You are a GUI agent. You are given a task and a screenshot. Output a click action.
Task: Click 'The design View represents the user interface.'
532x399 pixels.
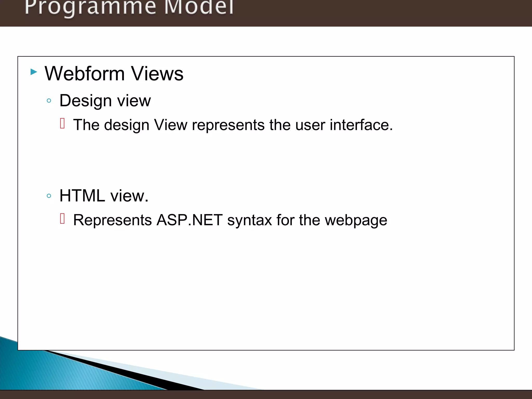tap(233, 125)
